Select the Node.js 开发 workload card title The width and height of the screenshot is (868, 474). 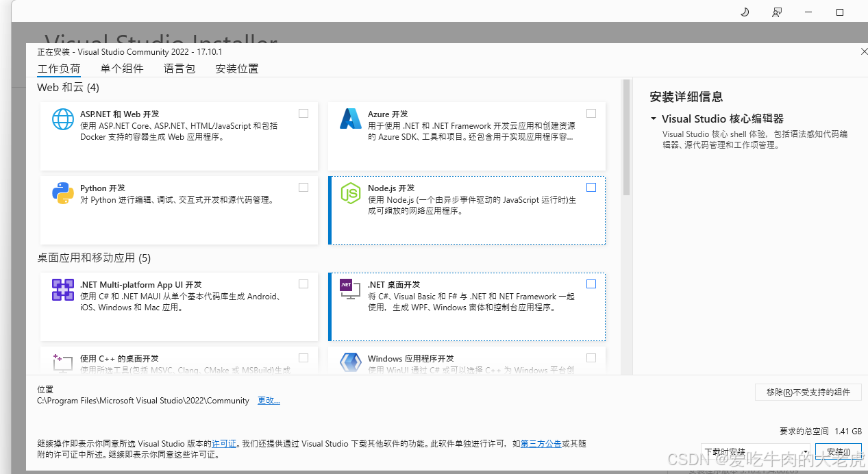(391, 188)
